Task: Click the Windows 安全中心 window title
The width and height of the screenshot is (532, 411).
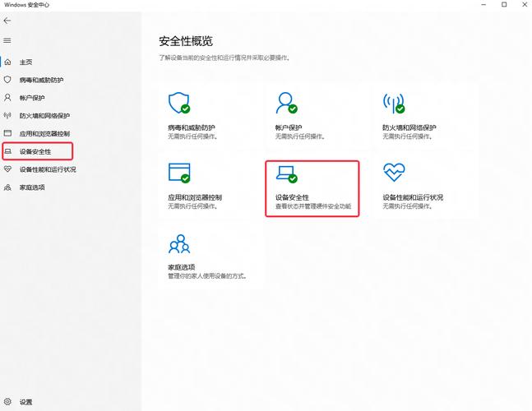Action: click(x=27, y=5)
